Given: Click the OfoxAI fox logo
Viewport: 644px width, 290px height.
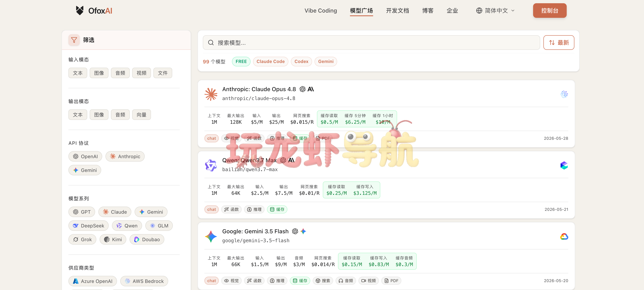Looking at the screenshot, I should (x=80, y=11).
